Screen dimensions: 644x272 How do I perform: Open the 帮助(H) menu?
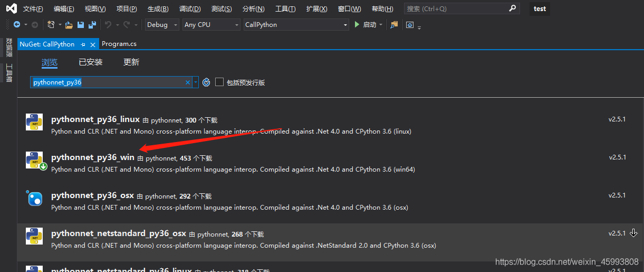pos(382,9)
